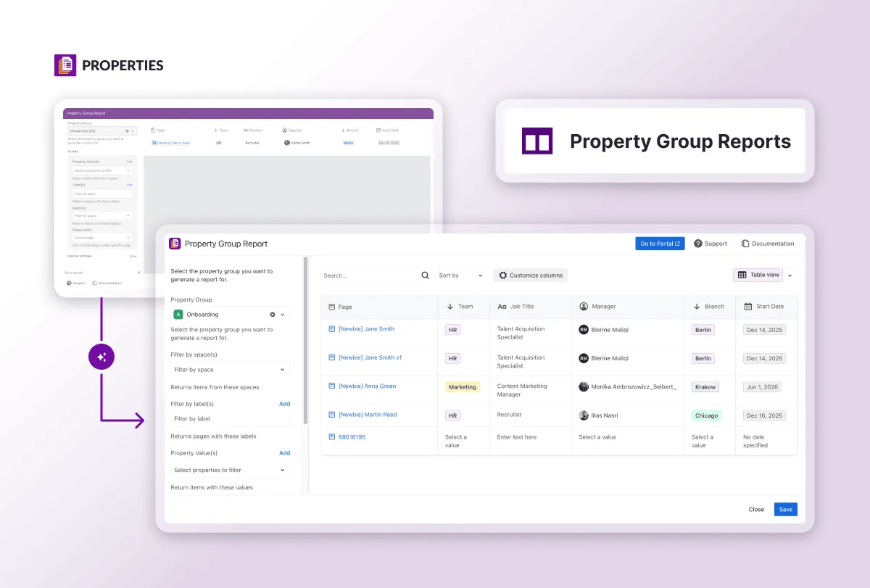Image resolution: width=870 pixels, height=588 pixels.
Task: Click Search page dropdown in background window
Action: (102, 238)
